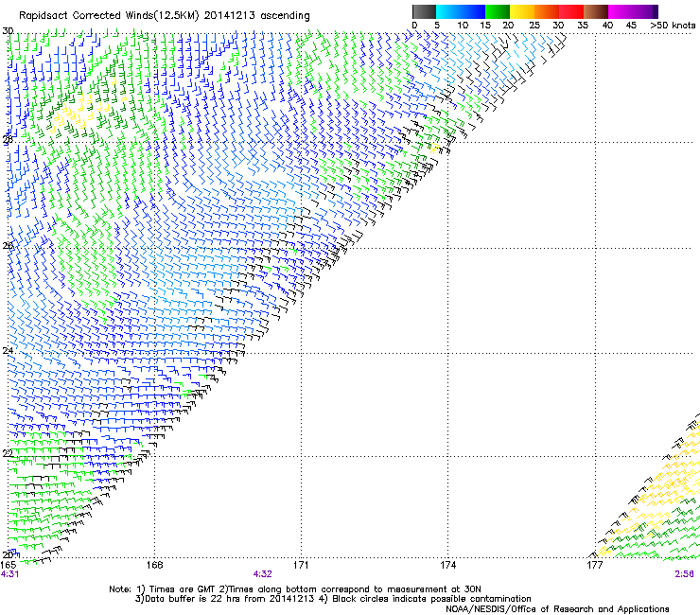Screen dimensions: 700x615
Task: Click the longitude label '168'
Action: click(154, 565)
